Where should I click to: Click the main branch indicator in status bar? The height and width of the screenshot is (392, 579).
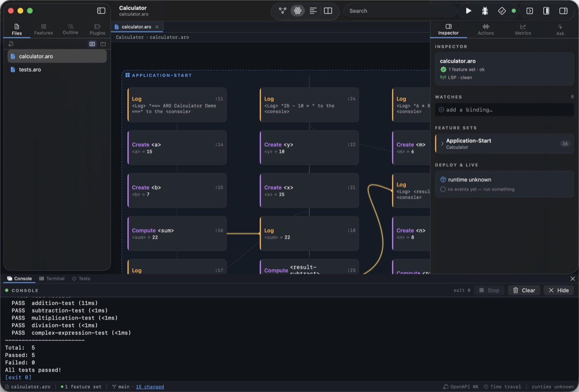pos(121,387)
